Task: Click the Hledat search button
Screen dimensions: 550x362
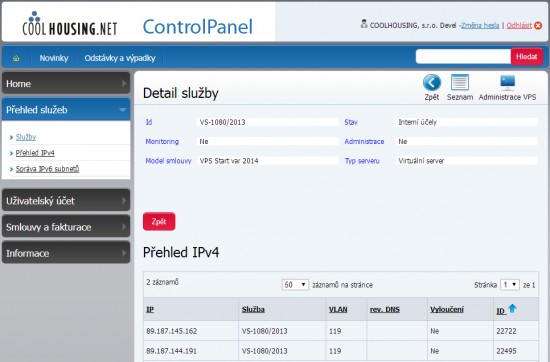Action: point(526,56)
